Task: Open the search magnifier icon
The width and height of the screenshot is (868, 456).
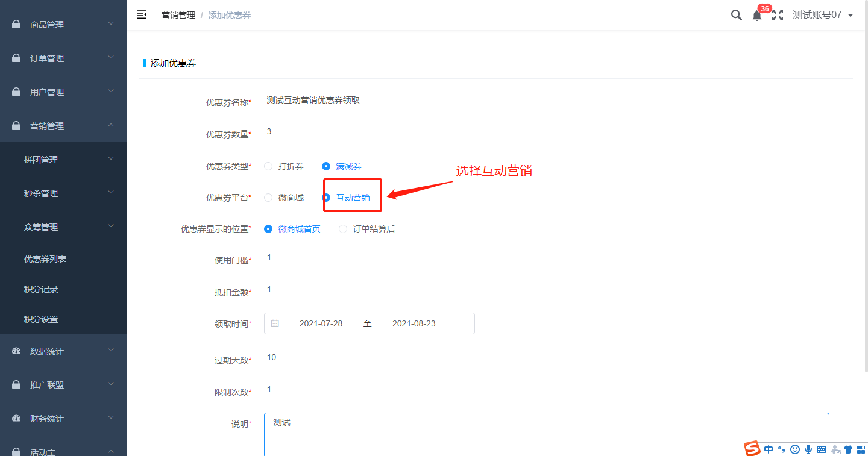Action: [736, 16]
